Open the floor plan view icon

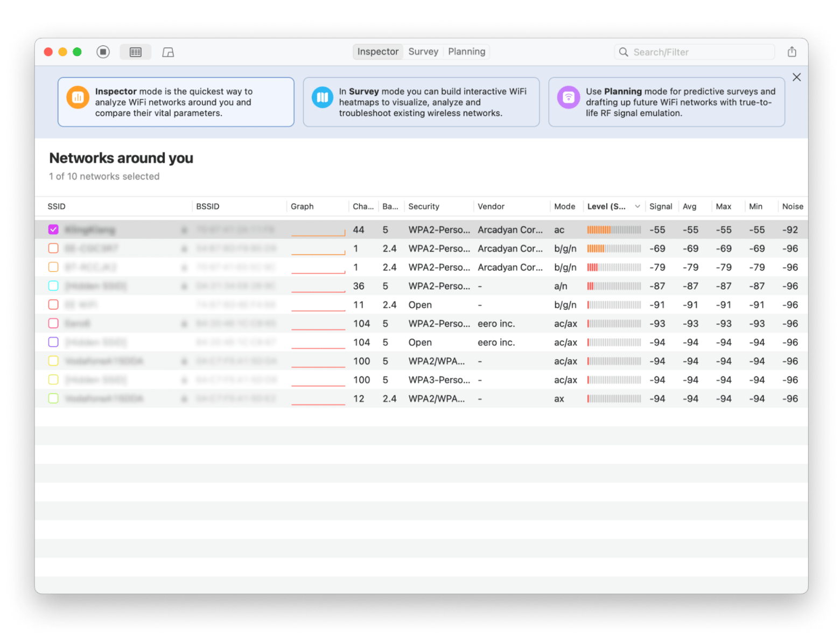tap(168, 52)
